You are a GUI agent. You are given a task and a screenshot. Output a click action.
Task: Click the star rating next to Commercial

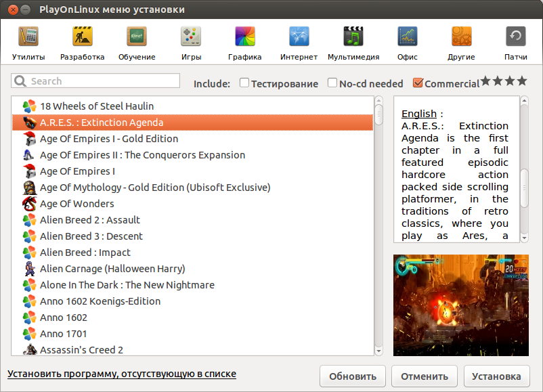(504, 81)
